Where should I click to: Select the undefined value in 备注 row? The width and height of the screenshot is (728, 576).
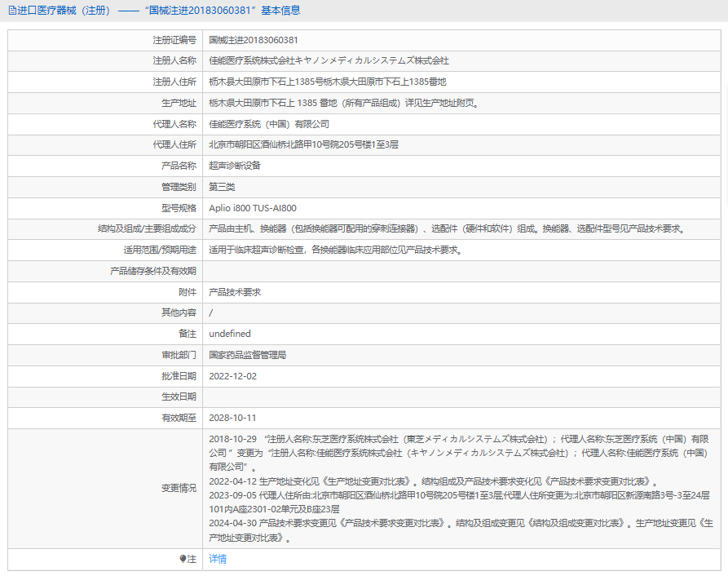click(x=230, y=334)
